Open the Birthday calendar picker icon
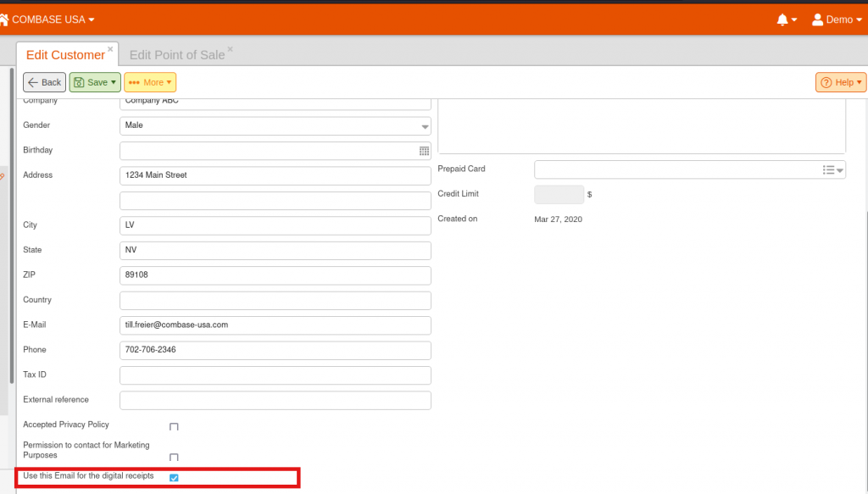 point(424,151)
